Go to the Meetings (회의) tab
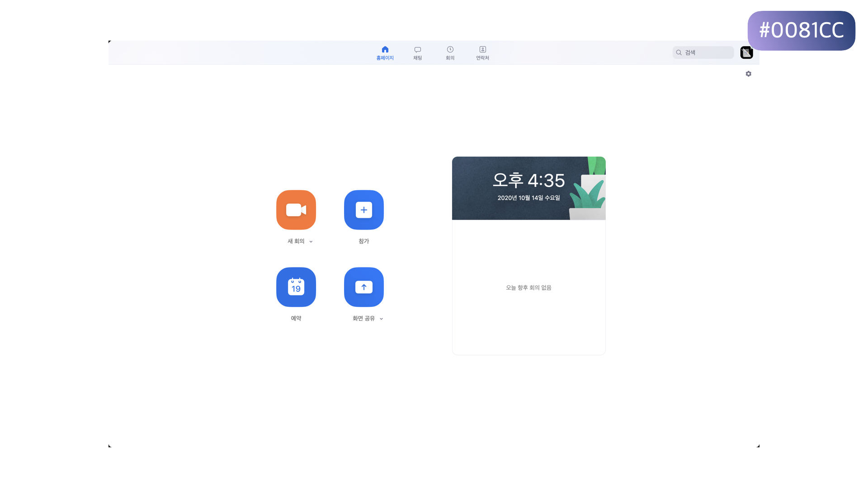868x488 pixels. 450,53
